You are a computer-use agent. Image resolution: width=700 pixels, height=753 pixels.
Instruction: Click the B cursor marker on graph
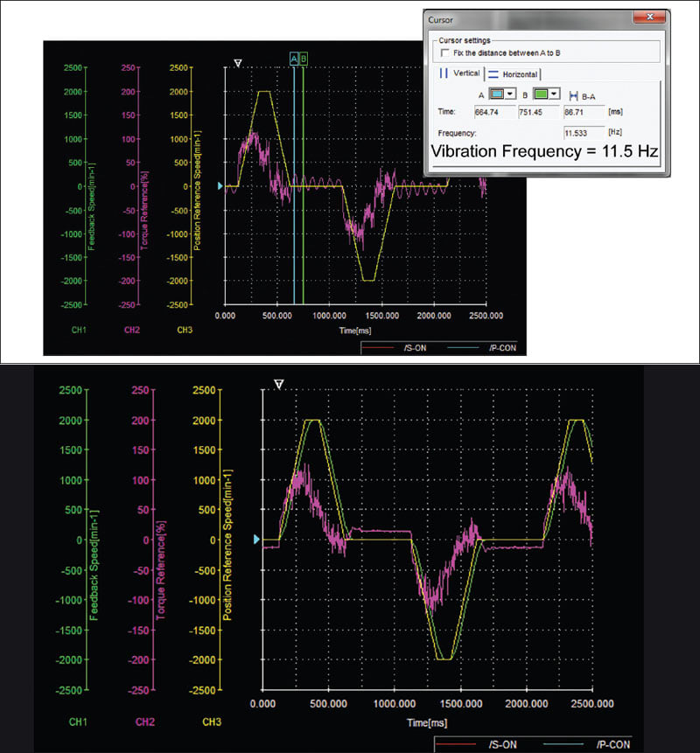(303, 59)
